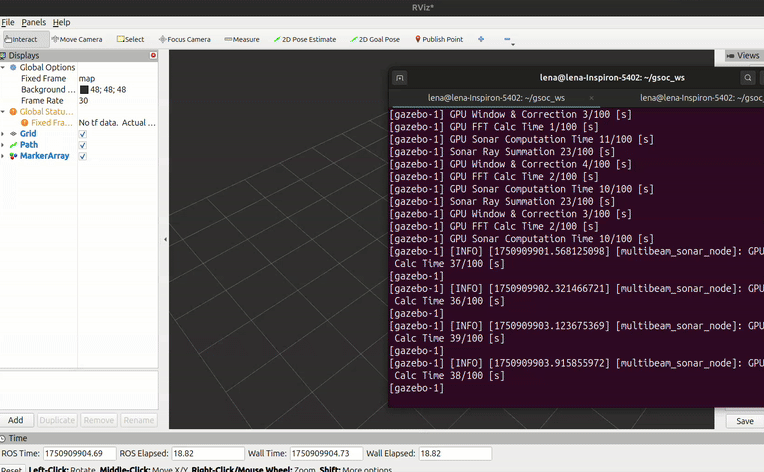Open the Panels menu
This screenshot has height=472, width=764.
[34, 22]
